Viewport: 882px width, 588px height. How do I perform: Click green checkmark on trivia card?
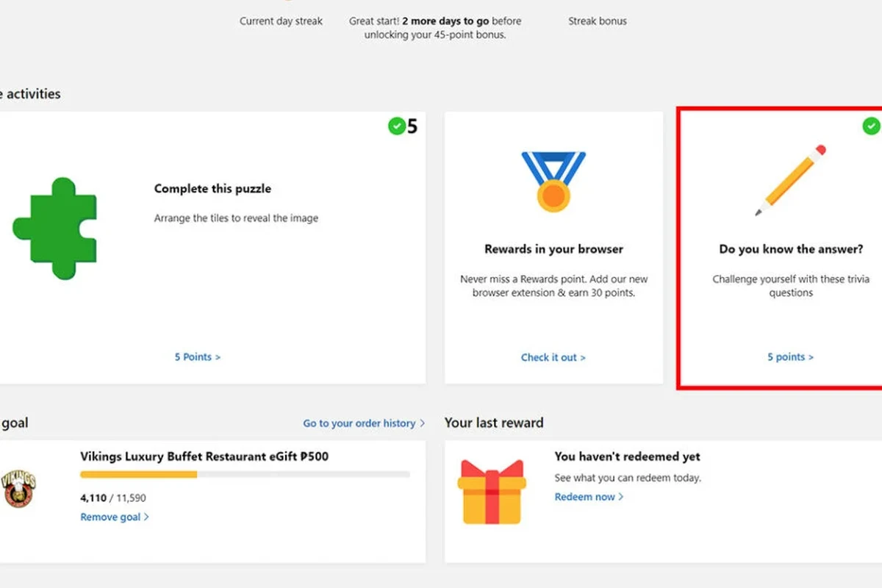pyautogui.click(x=871, y=126)
